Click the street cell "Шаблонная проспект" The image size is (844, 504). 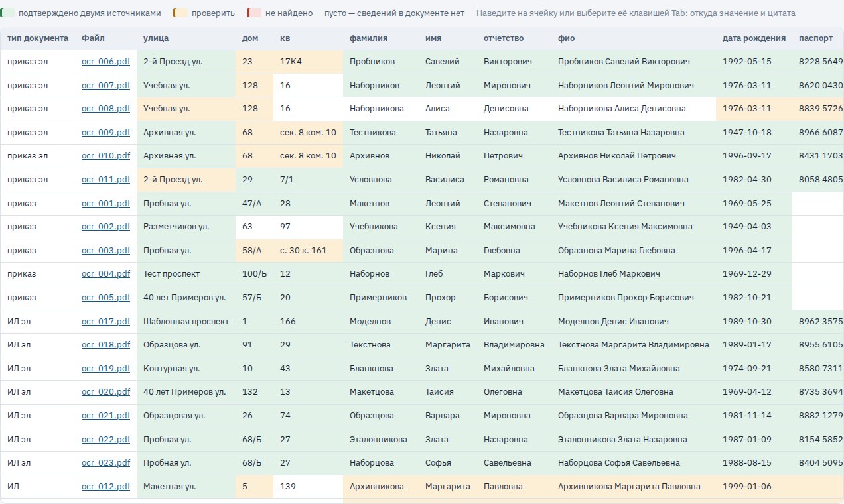tap(186, 322)
